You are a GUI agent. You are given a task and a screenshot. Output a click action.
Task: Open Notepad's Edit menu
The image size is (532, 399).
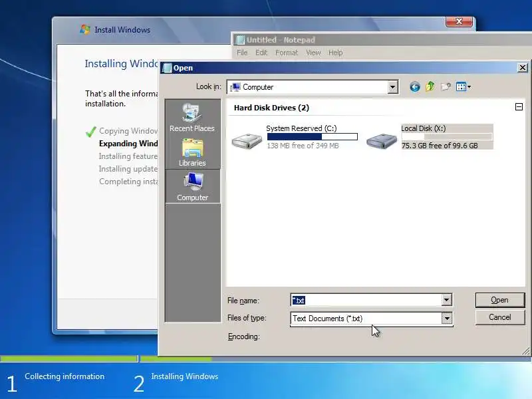pos(261,53)
